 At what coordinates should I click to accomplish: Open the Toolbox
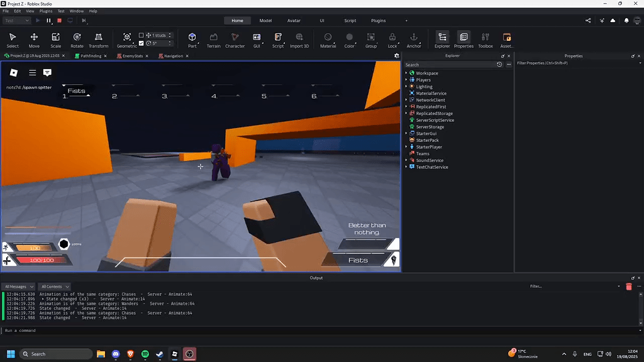(x=486, y=40)
